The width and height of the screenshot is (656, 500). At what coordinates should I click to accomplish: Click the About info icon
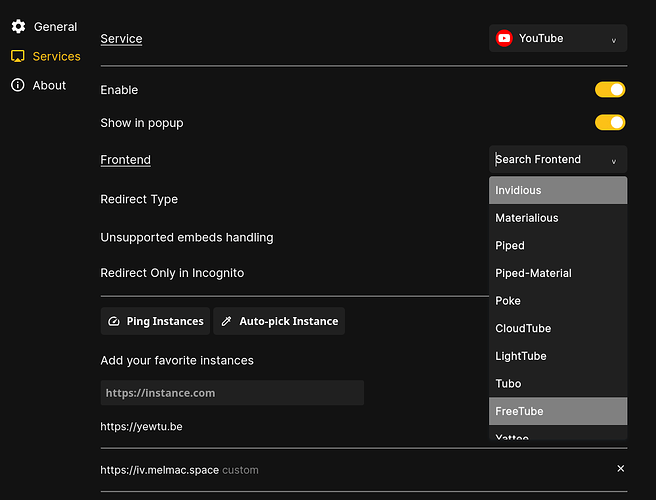click(x=18, y=85)
